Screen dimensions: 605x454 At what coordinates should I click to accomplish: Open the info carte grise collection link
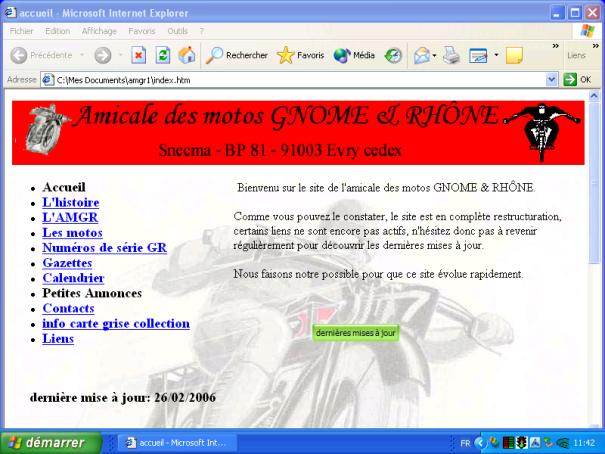point(116,323)
